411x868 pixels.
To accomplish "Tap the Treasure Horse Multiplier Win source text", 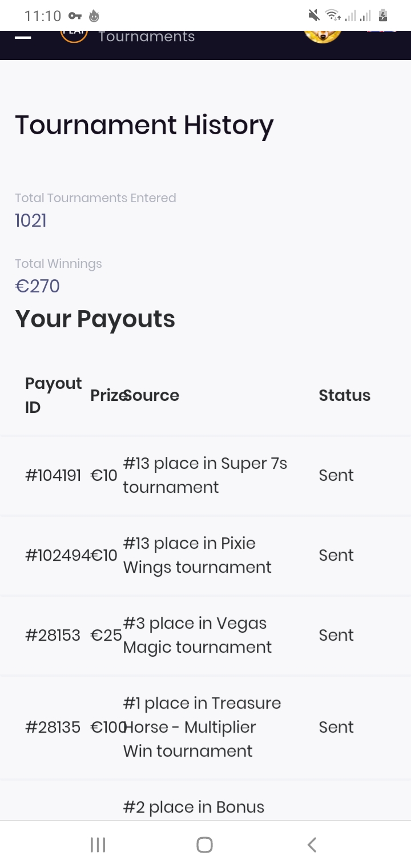I will tap(202, 727).
